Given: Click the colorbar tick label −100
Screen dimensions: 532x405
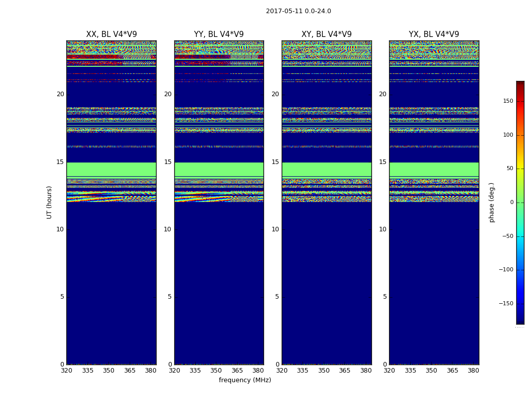Looking at the screenshot, I should pos(507,270).
